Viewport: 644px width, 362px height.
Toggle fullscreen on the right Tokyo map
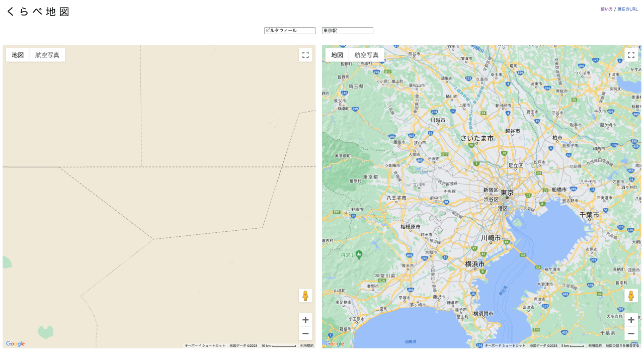click(631, 55)
